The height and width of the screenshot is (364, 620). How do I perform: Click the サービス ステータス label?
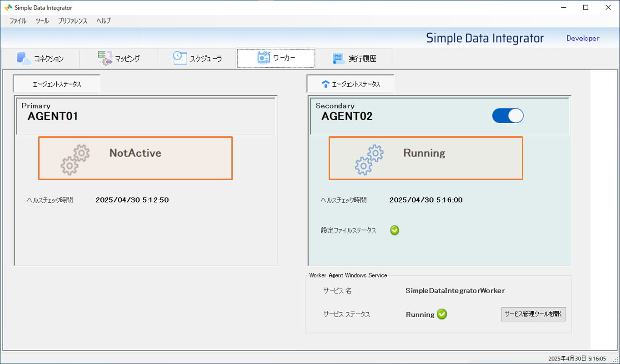point(347,314)
